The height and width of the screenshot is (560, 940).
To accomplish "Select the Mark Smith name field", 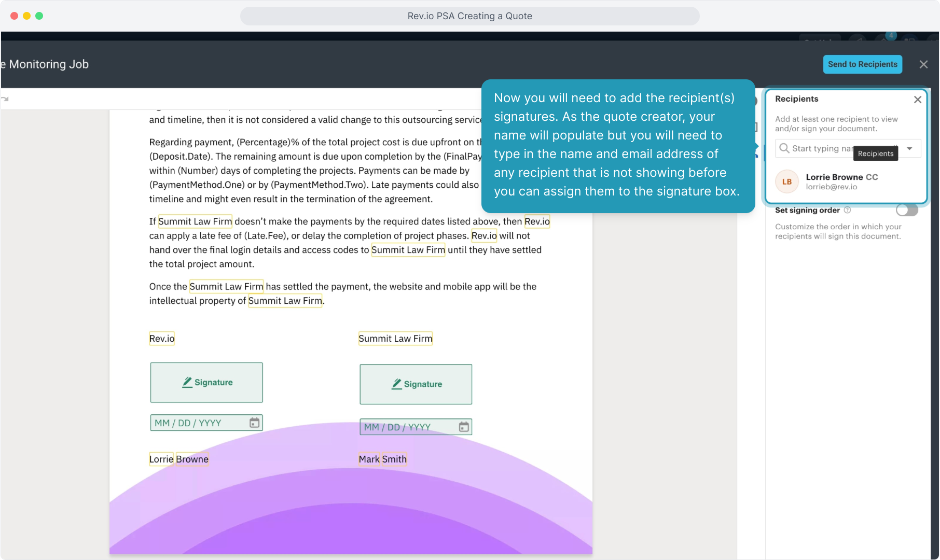I will coord(382,459).
